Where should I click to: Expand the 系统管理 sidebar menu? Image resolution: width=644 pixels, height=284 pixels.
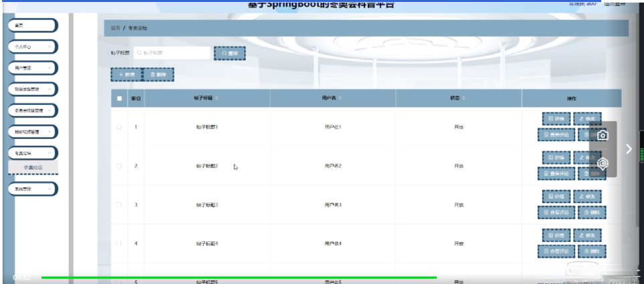pyautogui.click(x=33, y=189)
